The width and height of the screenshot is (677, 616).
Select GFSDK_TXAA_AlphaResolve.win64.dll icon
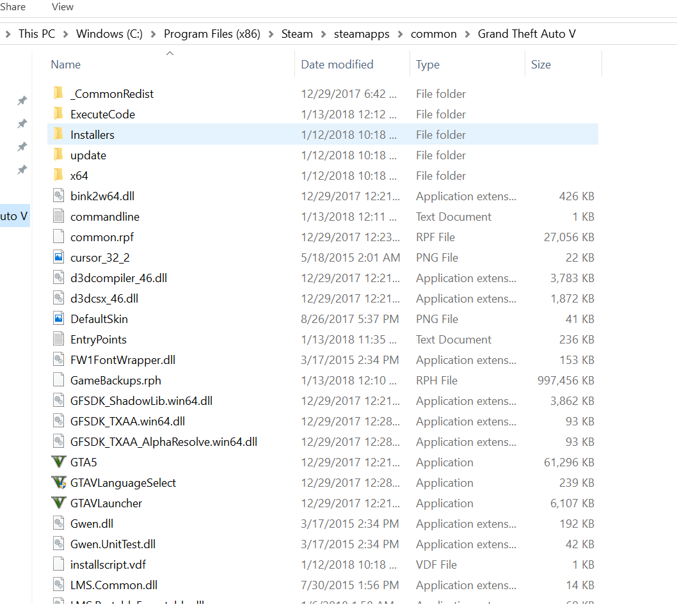tap(59, 441)
